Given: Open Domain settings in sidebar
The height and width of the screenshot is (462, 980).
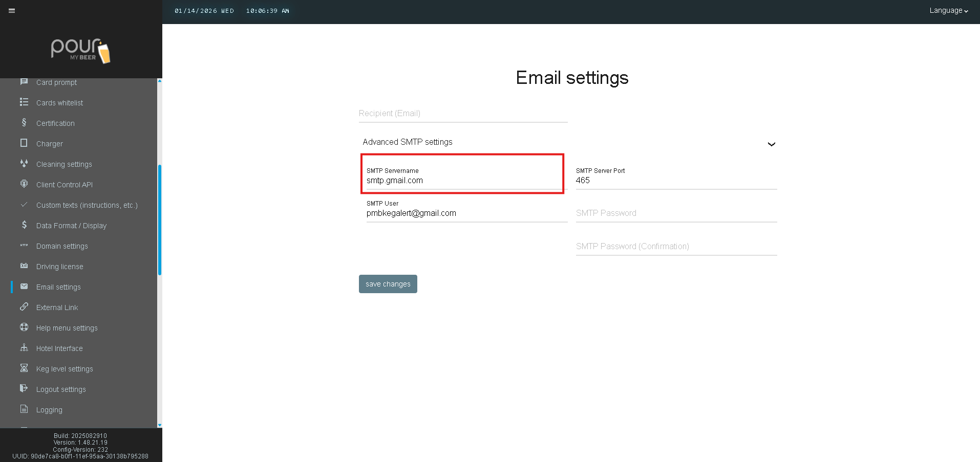Looking at the screenshot, I should tap(62, 246).
